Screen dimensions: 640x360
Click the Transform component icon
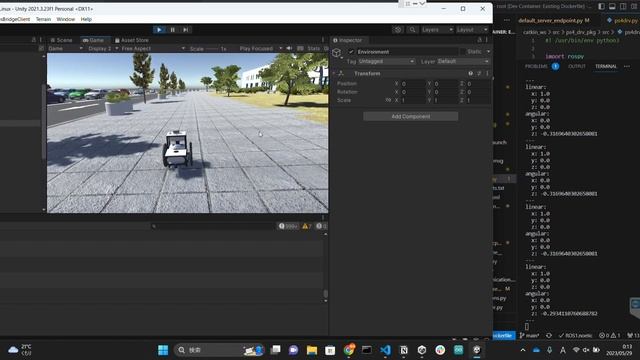point(341,73)
